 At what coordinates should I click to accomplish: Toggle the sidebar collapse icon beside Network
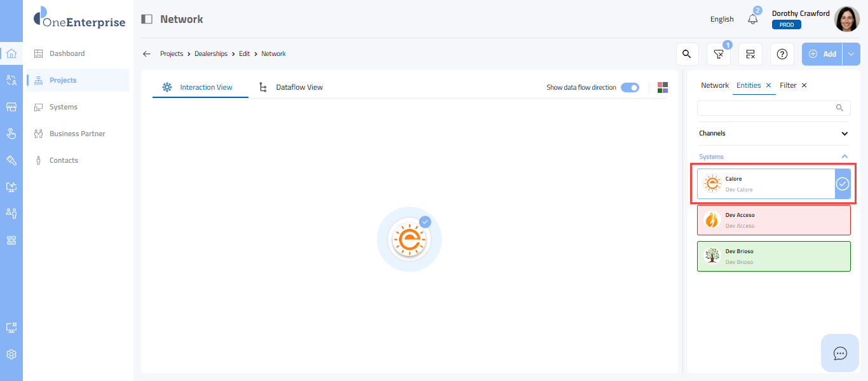[x=147, y=19]
